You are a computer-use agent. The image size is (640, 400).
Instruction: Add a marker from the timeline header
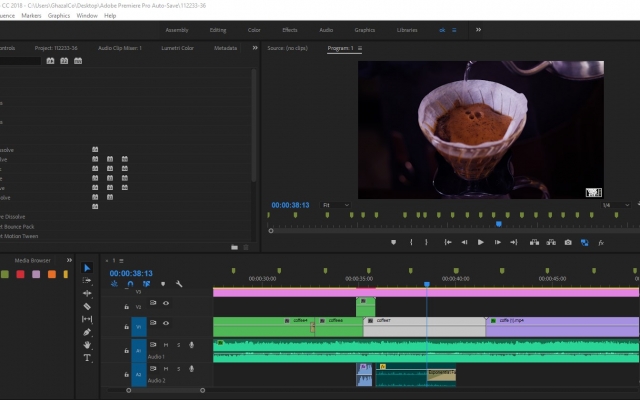(x=163, y=284)
